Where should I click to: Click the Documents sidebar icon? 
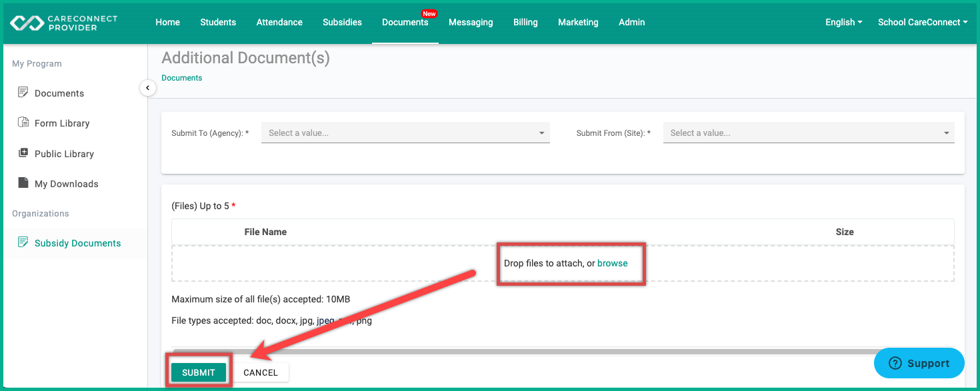[x=23, y=93]
